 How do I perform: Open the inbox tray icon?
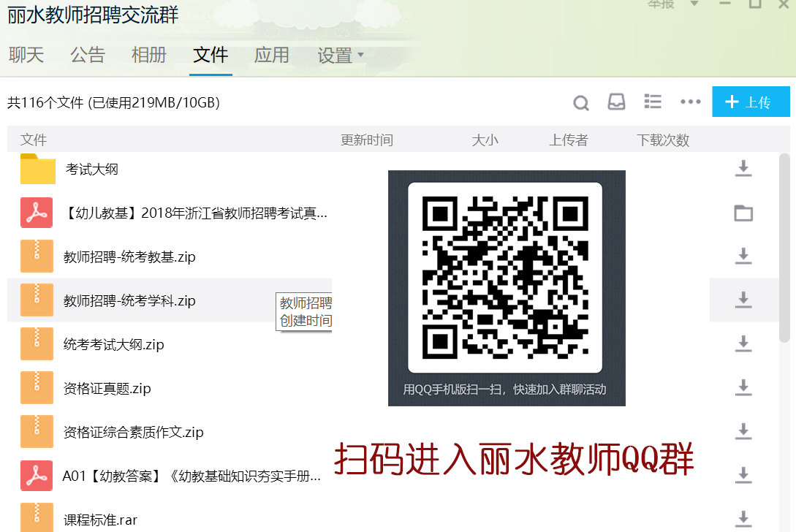(x=616, y=102)
